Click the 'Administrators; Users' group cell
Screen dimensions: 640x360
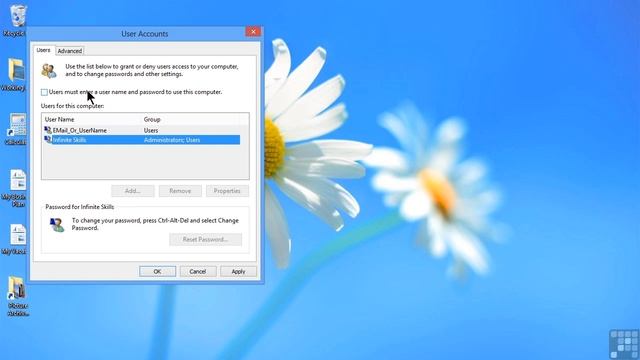point(172,140)
